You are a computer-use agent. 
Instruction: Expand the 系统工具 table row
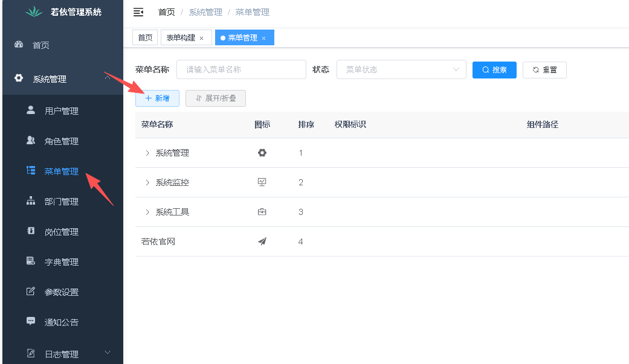[147, 212]
